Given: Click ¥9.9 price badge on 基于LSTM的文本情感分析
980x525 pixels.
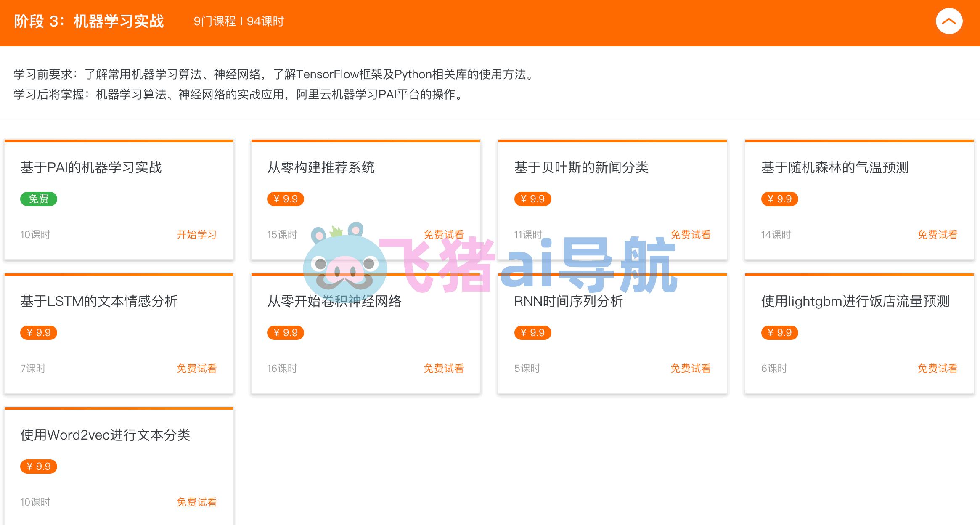Looking at the screenshot, I should (x=39, y=332).
